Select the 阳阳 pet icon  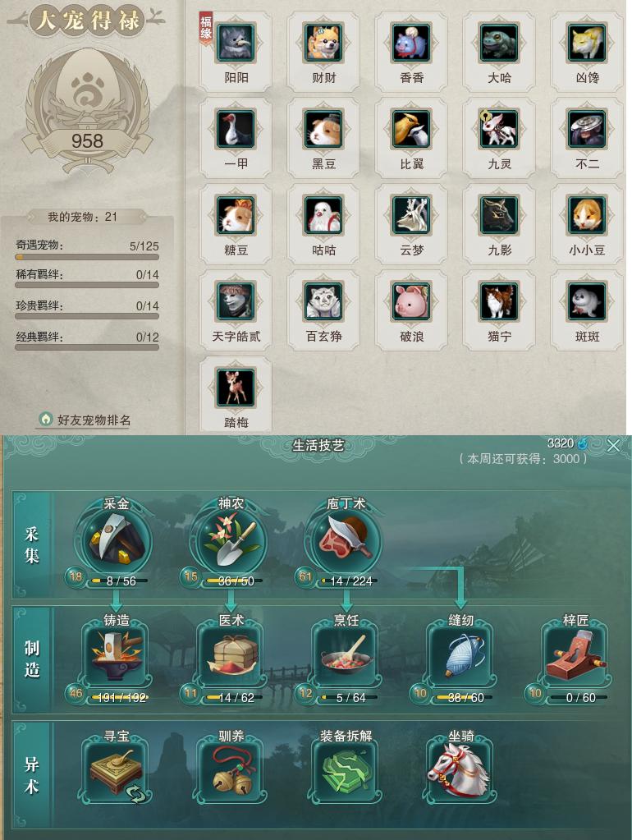pyautogui.click(x=236, y=43)
